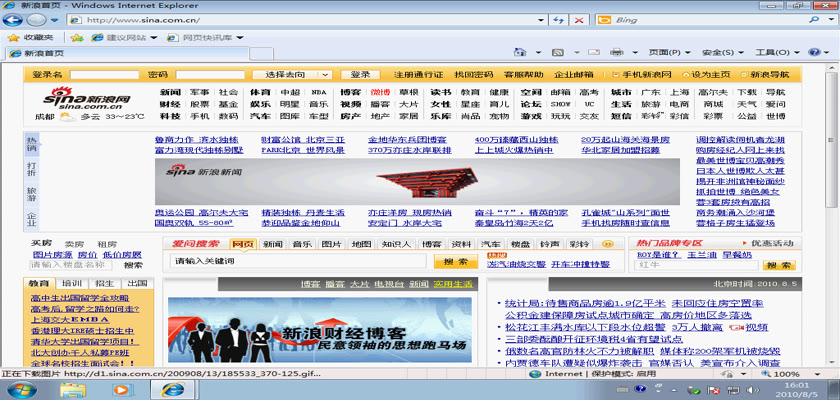Expand the 工具(O) dropdown menu
840x400 pixels.
pos(776,53)
